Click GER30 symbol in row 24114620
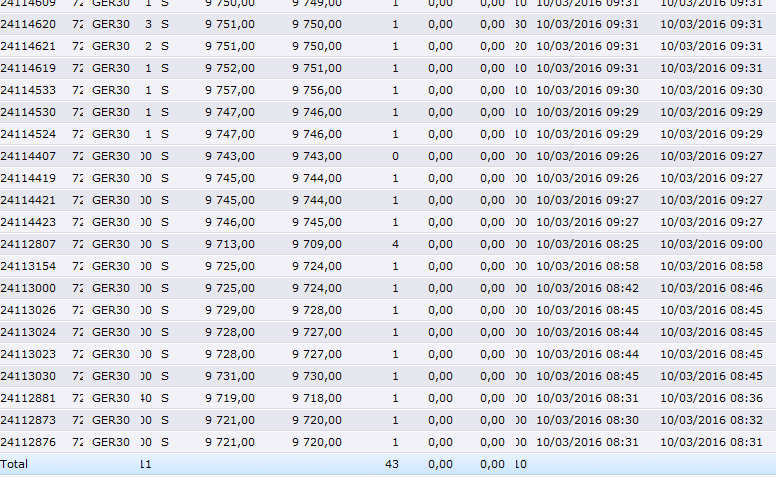This screenshot has height=477, width=776. [111, 24]
